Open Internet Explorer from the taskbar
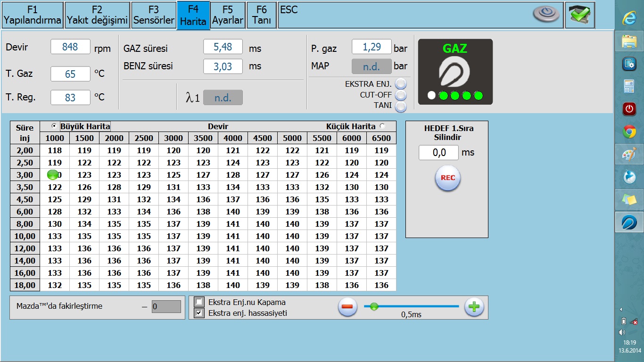The height and width of the screenshot is (362, 644). coord(629,18)
